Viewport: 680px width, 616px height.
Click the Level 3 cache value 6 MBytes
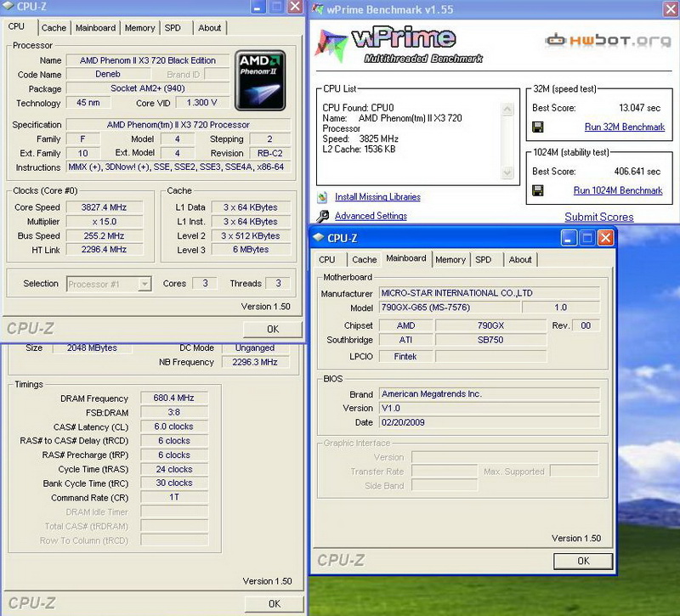tap(250, 249)
